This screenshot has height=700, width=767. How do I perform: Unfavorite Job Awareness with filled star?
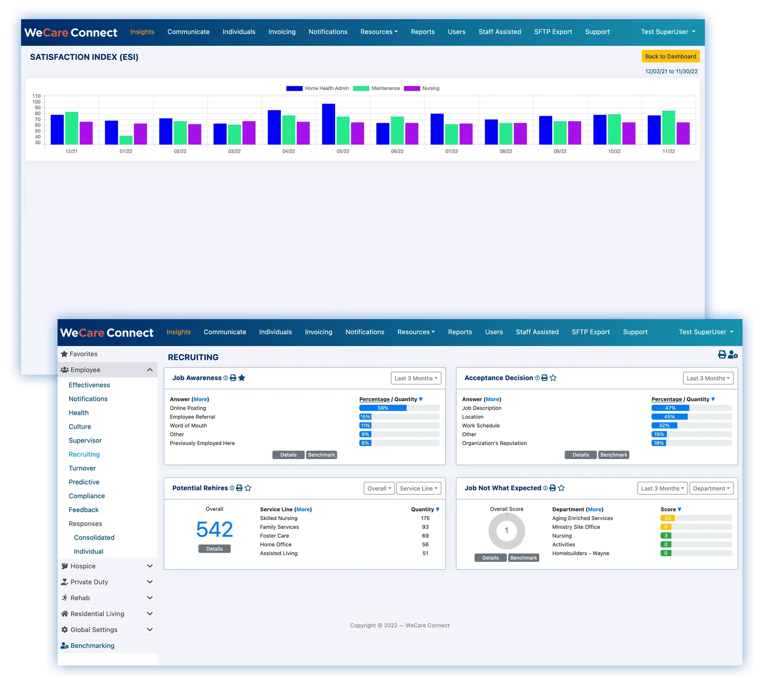pyautogui.click(x=242, y=378)
